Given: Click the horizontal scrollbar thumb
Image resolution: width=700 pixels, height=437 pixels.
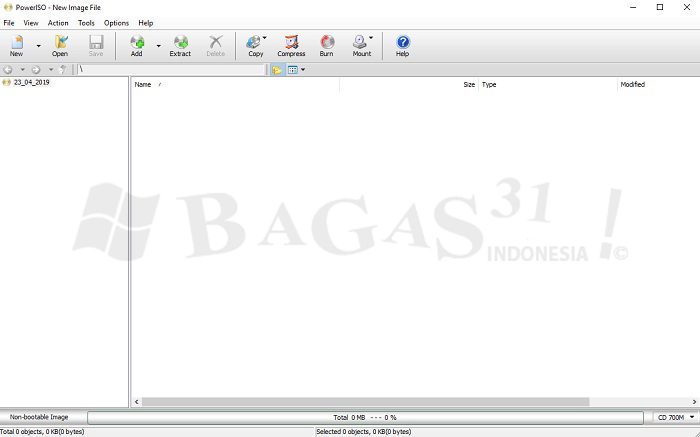Looking at the screenshot, I should [x=365, y=402].
